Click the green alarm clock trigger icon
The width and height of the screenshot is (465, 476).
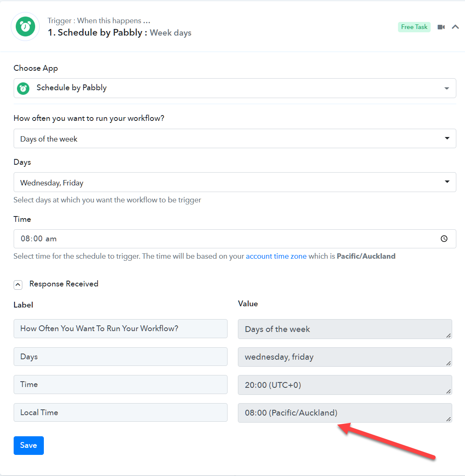tap(25, 27)
